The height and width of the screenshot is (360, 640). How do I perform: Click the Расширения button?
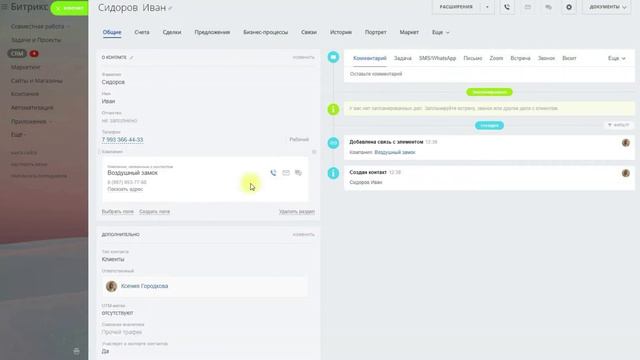pos(456,7)
